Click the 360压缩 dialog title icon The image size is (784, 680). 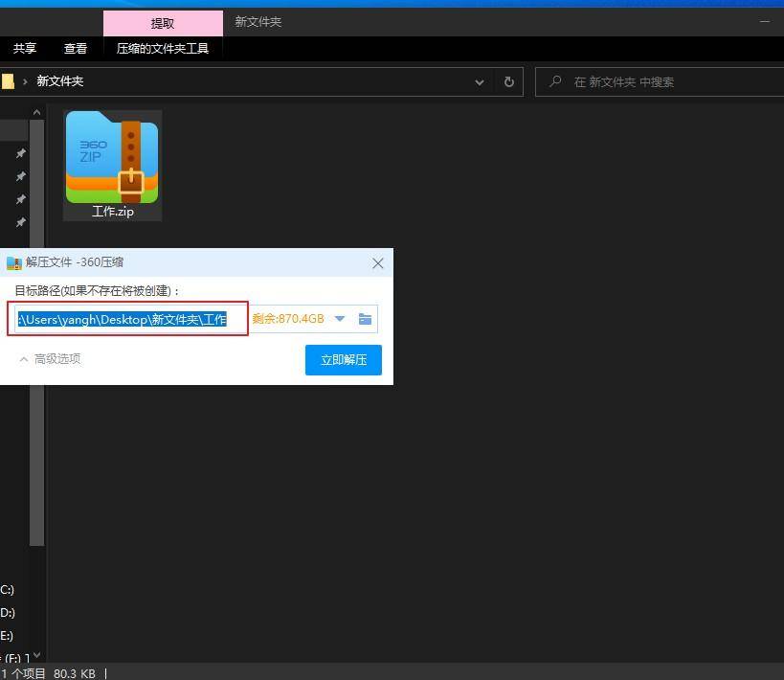click(x=14, y=263)
